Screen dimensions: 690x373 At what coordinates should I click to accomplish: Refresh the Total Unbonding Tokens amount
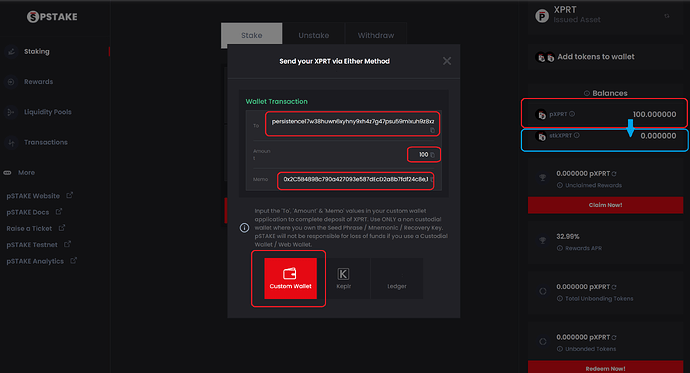614,287
